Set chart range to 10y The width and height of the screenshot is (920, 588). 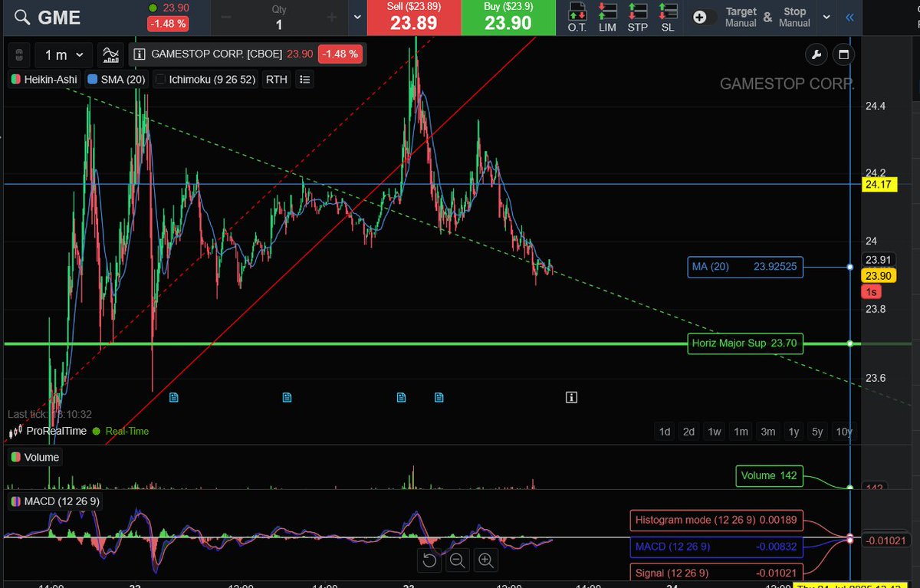[844, 432]
